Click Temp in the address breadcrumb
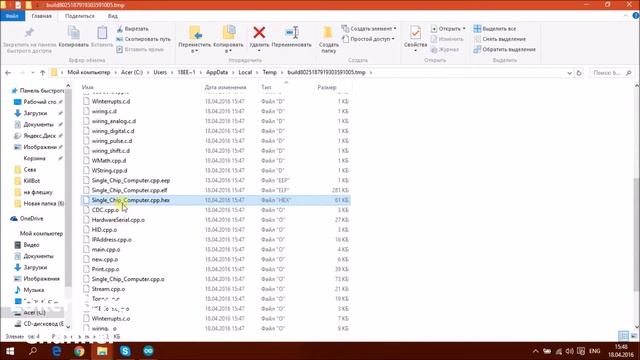 click(269, 72)
